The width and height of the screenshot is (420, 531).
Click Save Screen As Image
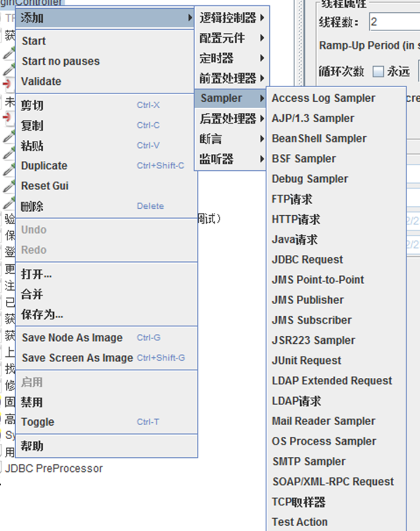106,358
